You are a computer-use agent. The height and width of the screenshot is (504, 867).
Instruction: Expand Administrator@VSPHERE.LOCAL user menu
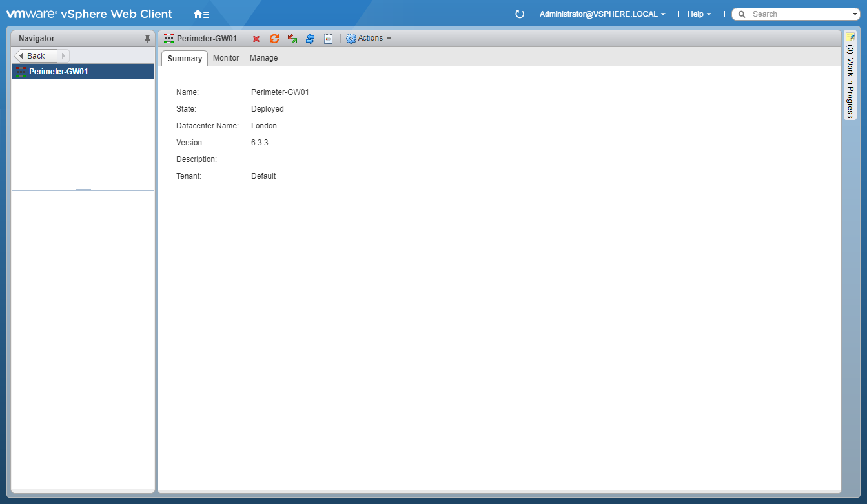[x=602, y=14]
